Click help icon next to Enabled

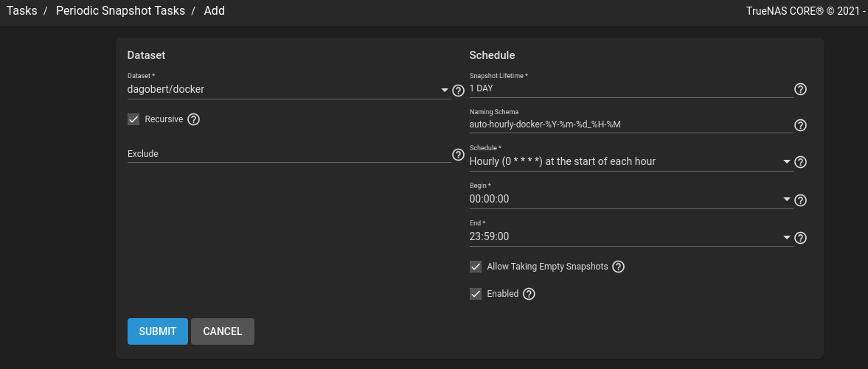click(x=529, y=294)
